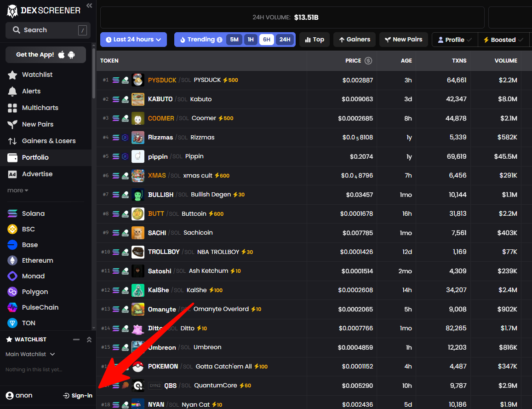
Task: Open Multicharts grid icon
Action: 13,108
